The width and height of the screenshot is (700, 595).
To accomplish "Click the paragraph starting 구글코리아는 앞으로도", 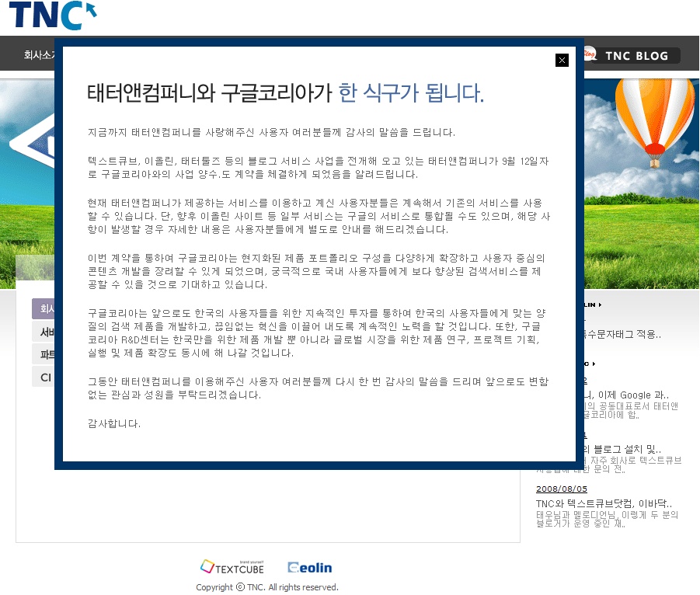I will 316,333.
